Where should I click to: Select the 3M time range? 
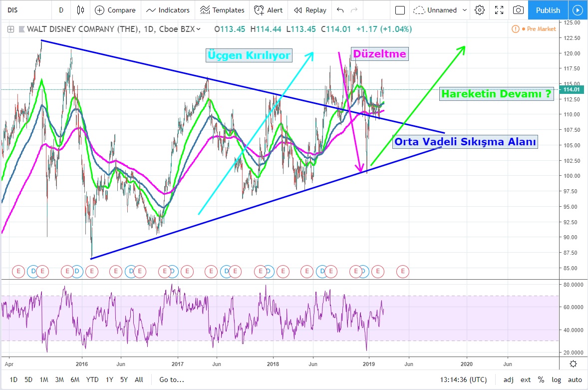pos(59,380)
